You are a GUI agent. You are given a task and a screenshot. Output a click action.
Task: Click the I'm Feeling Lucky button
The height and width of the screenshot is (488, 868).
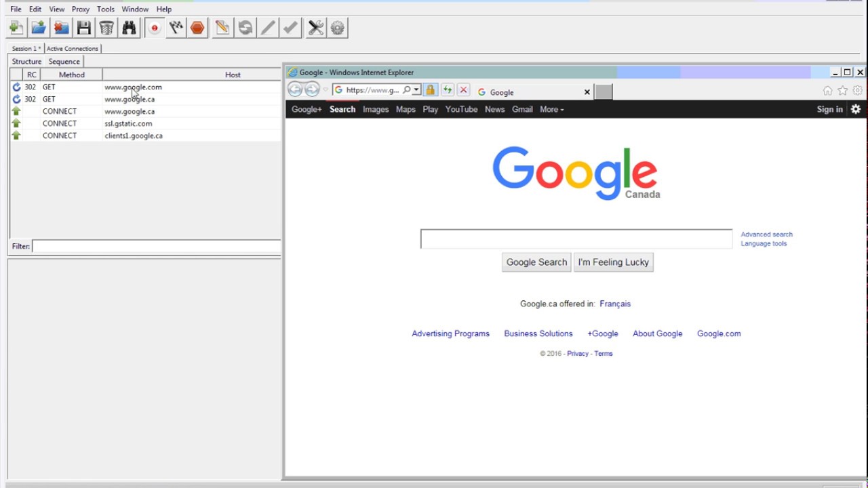pyautogui.click(x=614, y=262)
